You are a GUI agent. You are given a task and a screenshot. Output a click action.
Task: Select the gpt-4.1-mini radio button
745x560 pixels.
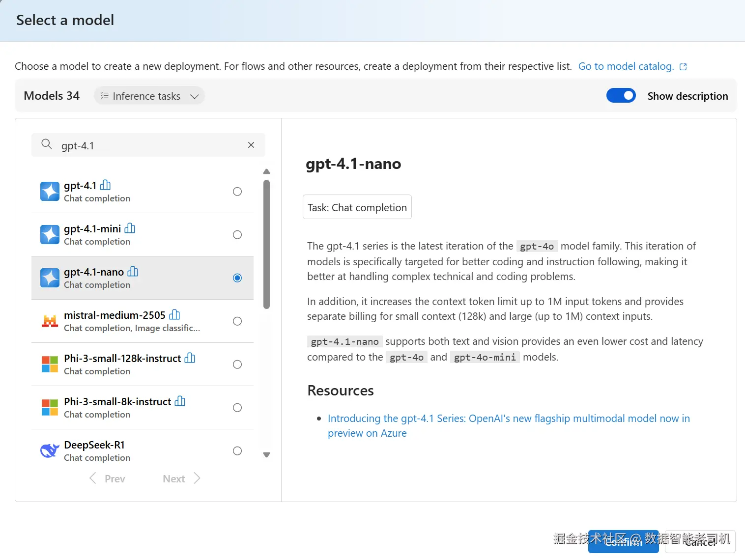(237, 235)
